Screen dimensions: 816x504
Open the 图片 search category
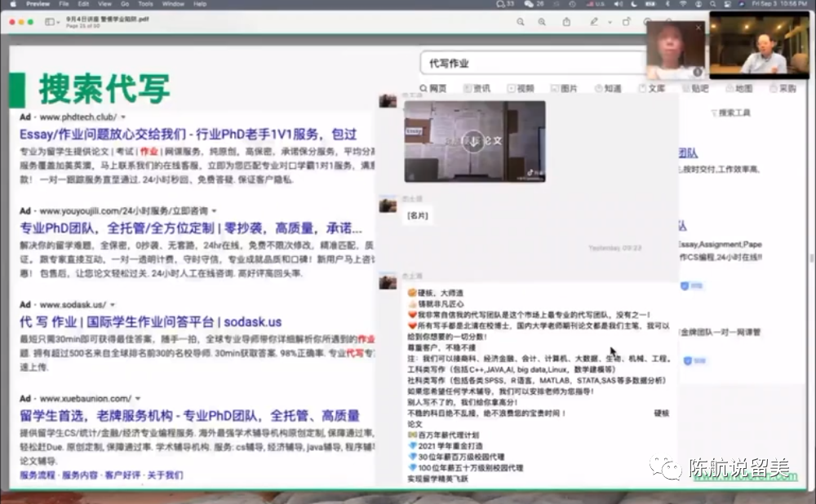(564, 88)
